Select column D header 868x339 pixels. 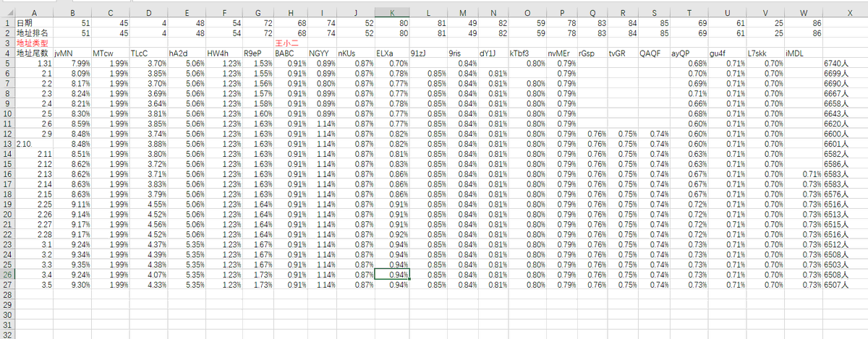pos(148,13)
